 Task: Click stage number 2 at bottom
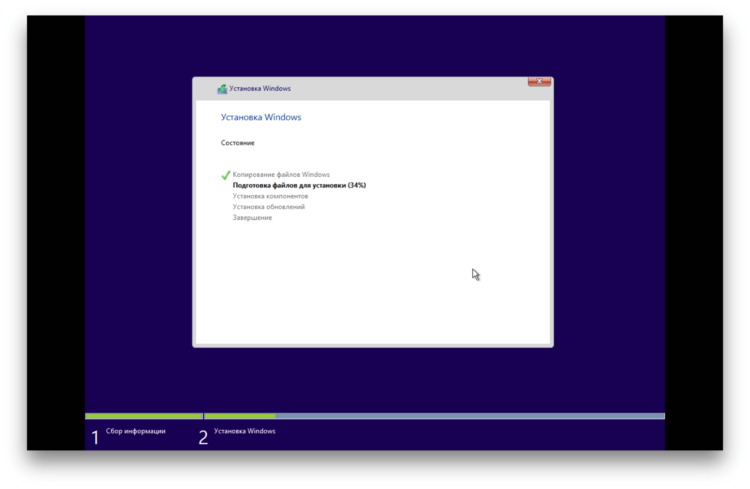(x=203, y=437)
